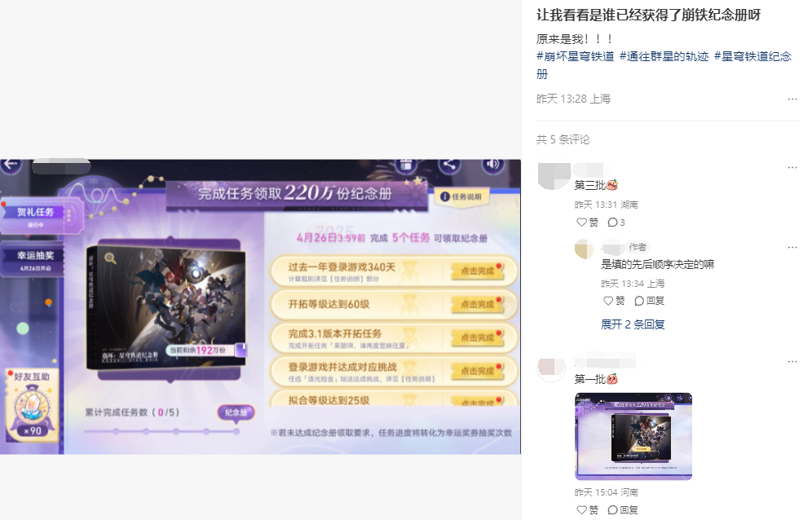
Task: Click the task title 拟合等级达到25级
Action: pyautogui.click(x=329, y=400)
